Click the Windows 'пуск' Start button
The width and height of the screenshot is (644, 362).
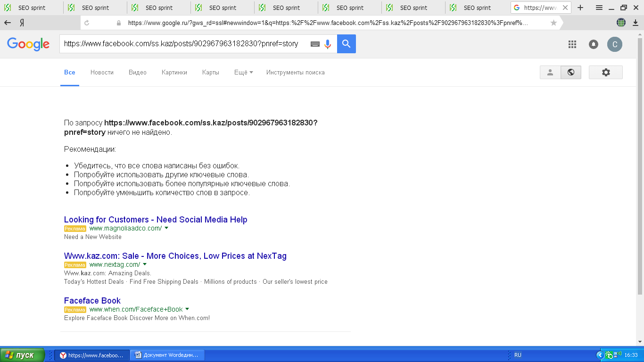point(23,355)
